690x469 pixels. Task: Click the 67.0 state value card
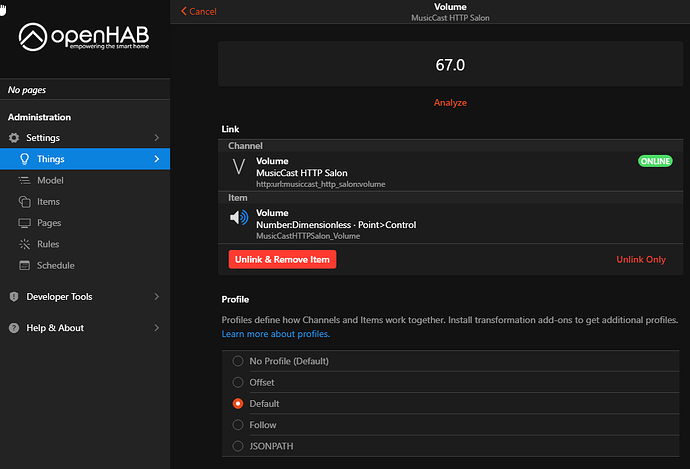[450, 65]
